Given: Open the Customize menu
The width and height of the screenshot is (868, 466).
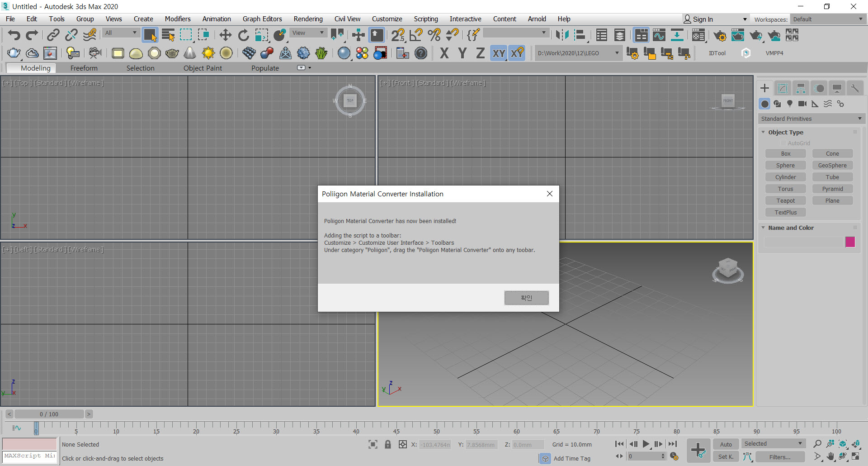Looking at the screenshot, I should (387, 19).
